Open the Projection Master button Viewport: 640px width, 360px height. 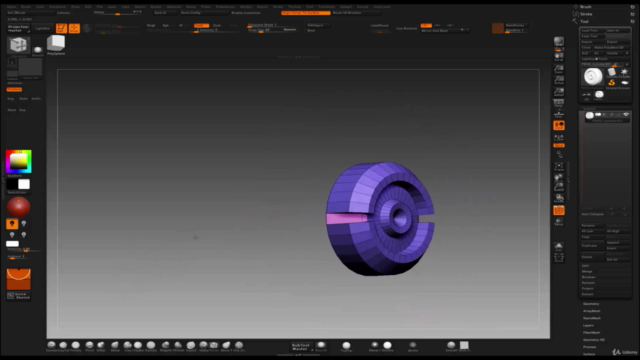tap(18, 29)
